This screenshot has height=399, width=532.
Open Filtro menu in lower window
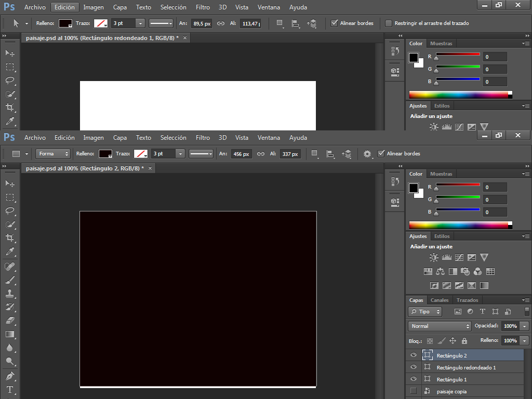pos(203,137)
